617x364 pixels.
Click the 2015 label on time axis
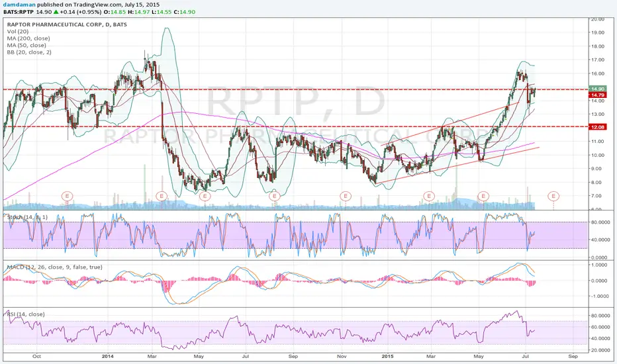pyautogui.click(x=387, y=357)
